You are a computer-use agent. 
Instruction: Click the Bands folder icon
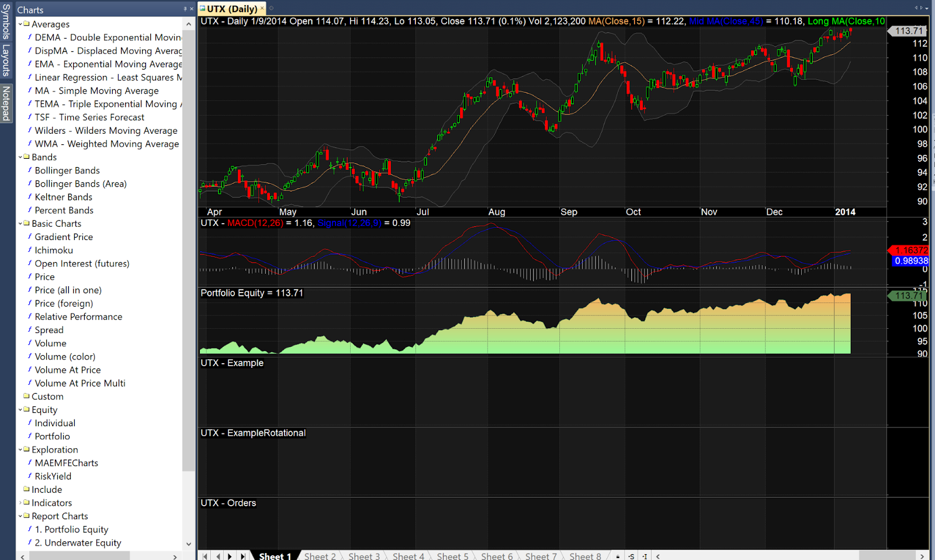pyautogui.click(x=26, y=156)
